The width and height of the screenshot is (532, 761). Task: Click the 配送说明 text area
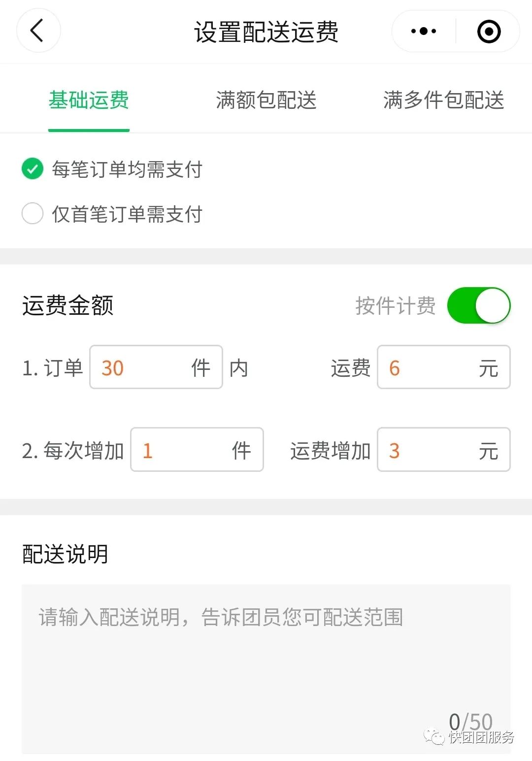point(266,660)
